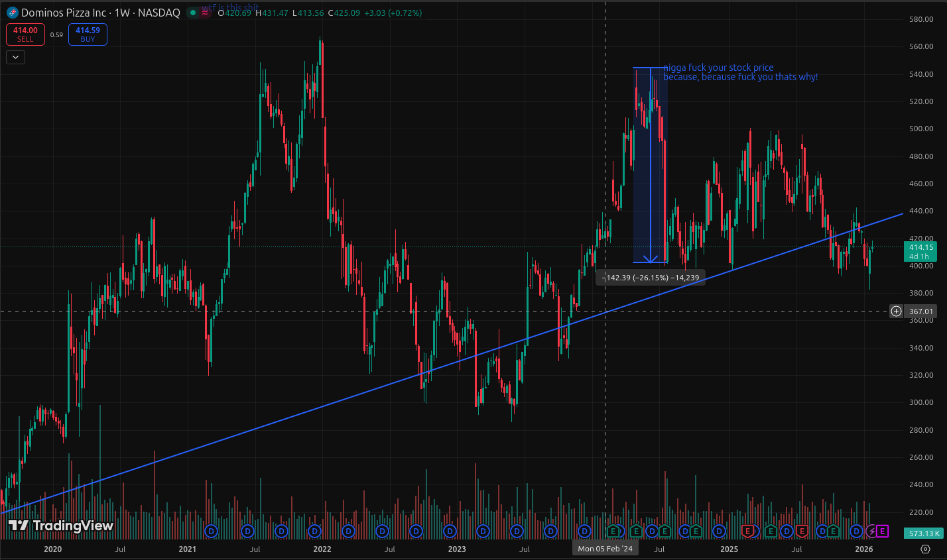Click the 1W interval in chart title
Screen dimensions: 947x560
[125, 13]
